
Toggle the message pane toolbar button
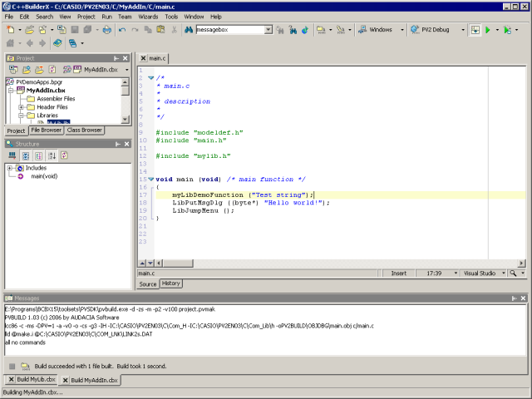coord(475,30)
